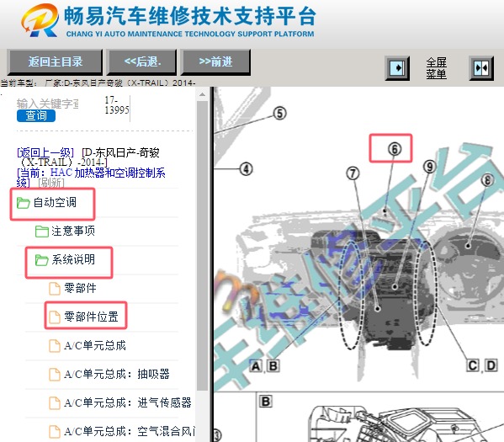Open A/C单元总成：抽吸器 document
Screen dimensions: 504x442
tap(117, 374)
